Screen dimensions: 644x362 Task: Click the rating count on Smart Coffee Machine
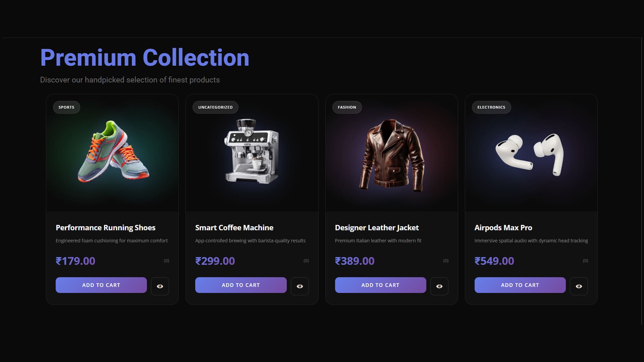click(x=306, y=260)
